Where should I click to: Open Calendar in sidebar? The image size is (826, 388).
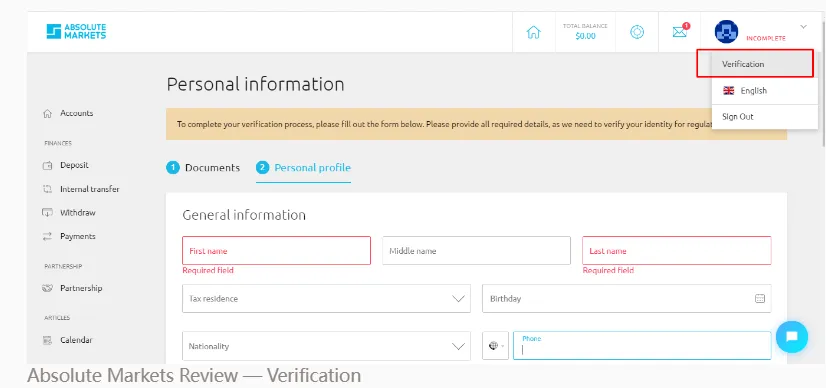(x=76, y=340)
